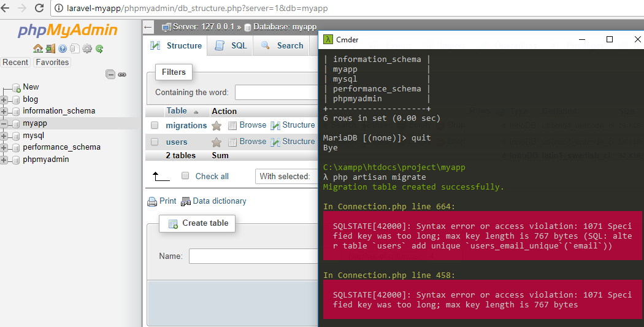Open the With selected dropdown

tap(286, 176)
